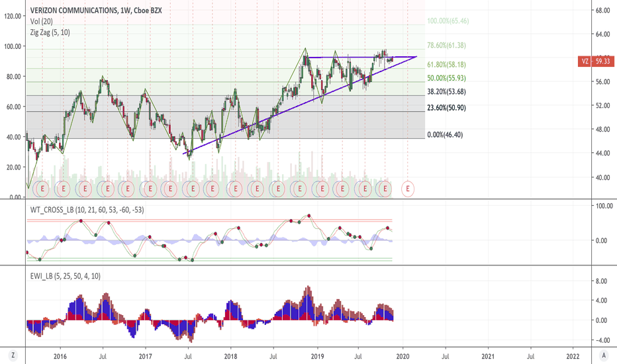The image size is (617, 364).
Task: Click the 64.00 right price scale label
Action: pyautogui.click(x=603, y=34)
